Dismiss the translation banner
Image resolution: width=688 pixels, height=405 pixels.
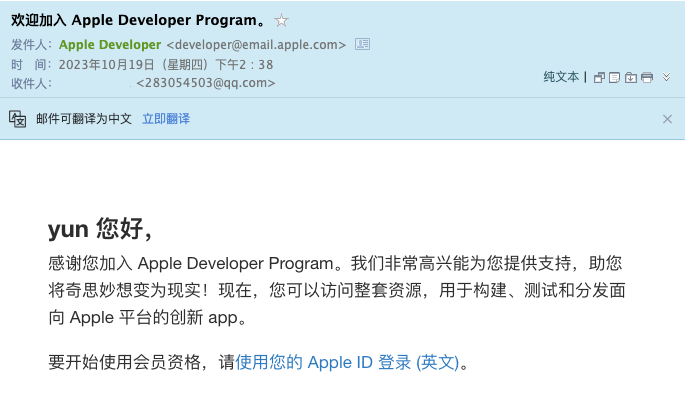coord(667,119)
